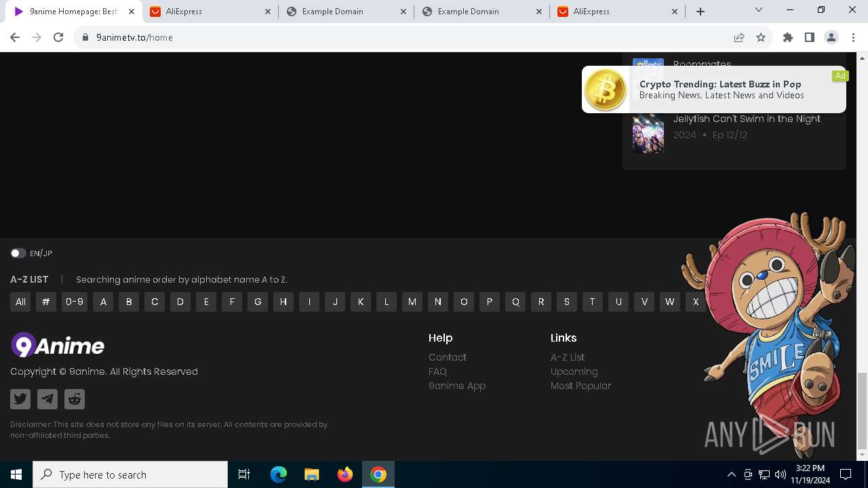Open the Upcoming footer link

coord(574,371)
